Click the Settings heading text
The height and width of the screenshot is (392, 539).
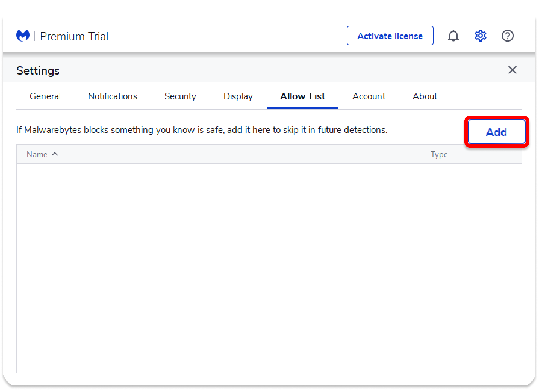38,71
